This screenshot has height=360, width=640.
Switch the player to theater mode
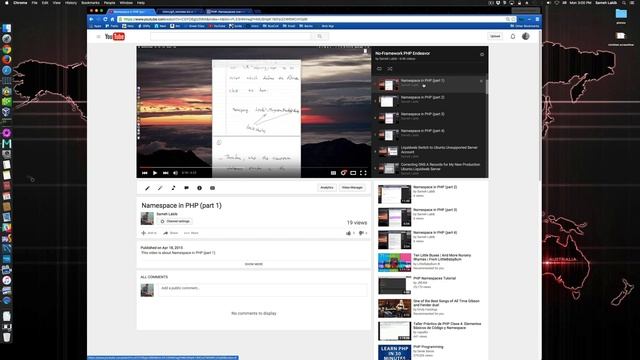[x=353, y=173]
